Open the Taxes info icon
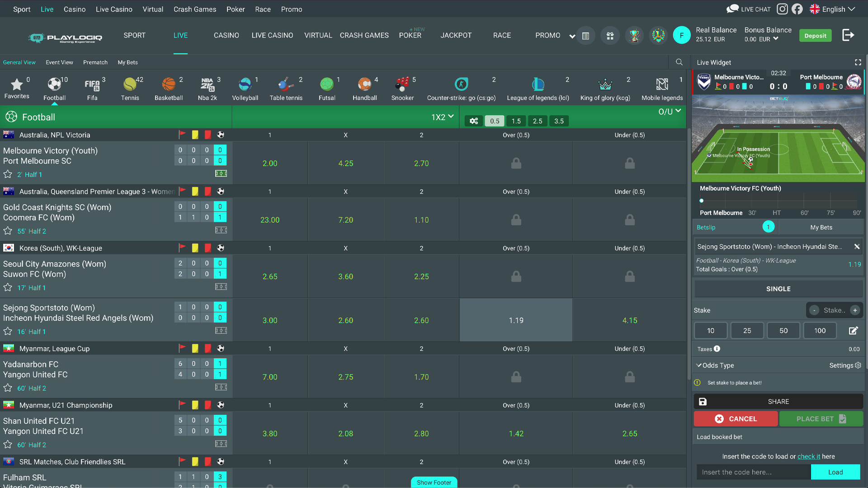This screenshot has height=488, width=868. point(717,349)
